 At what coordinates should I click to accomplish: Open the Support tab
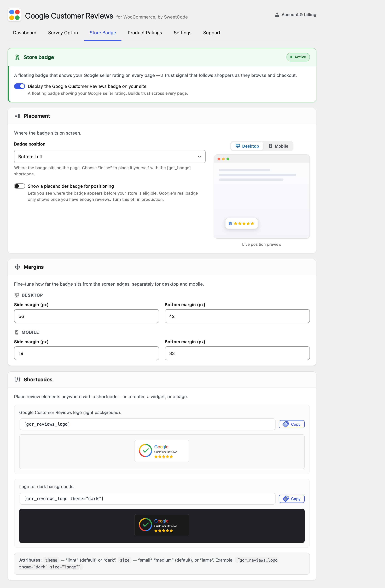(212, 33)
